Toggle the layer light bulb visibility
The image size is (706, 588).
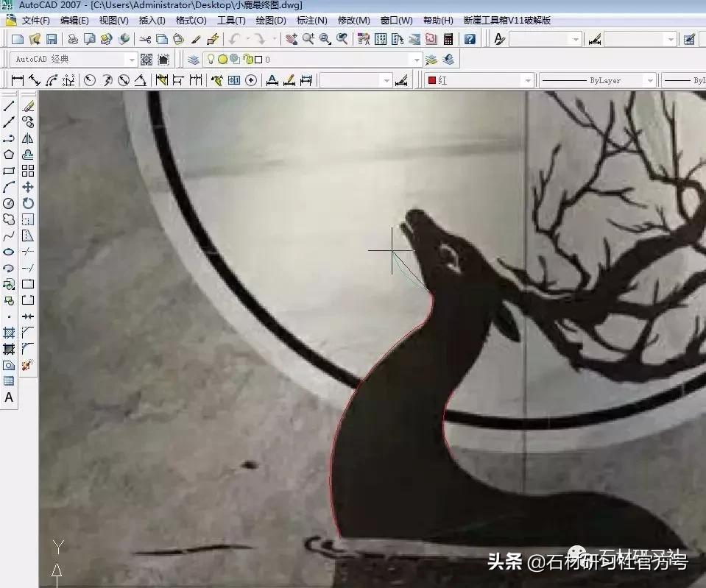coord(211,60)
